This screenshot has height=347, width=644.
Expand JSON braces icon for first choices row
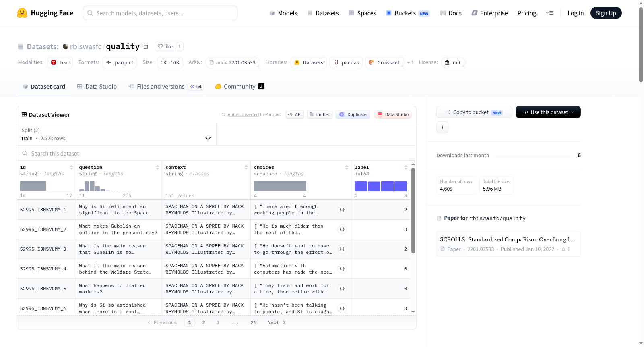point(342,210)
